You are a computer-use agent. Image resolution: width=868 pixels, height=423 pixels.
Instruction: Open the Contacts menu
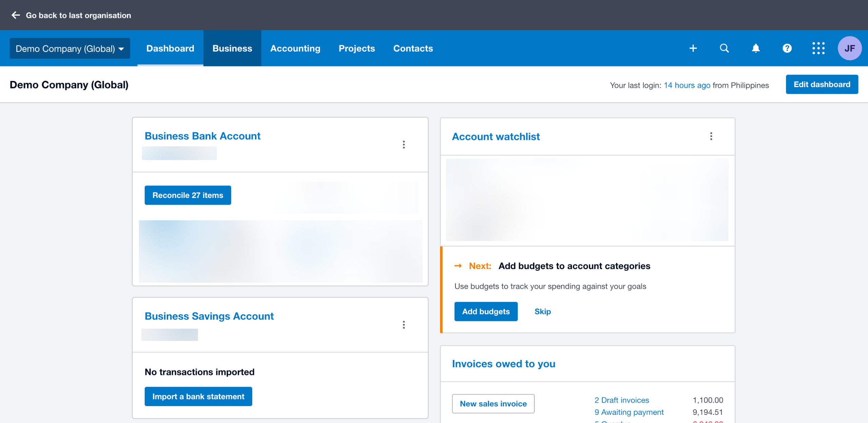[x=413, y=48]
